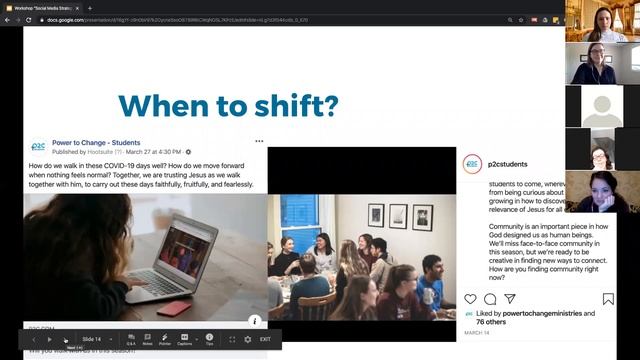The width and height of the screenshot is (640, 360).
Task: Open the Facebook post three-dots menu
Action: pyautogui.click(x=259, y=141)
